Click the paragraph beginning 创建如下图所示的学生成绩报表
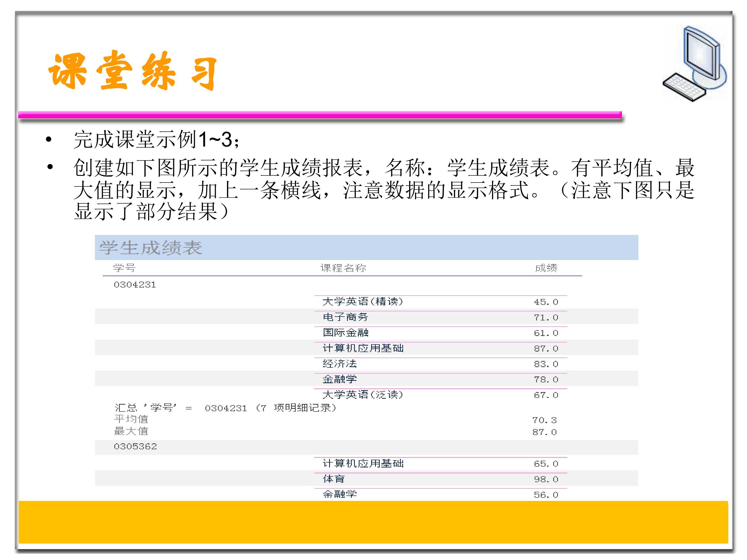The image size is (747, 560). pyautogui.click(x=384, y=189)
